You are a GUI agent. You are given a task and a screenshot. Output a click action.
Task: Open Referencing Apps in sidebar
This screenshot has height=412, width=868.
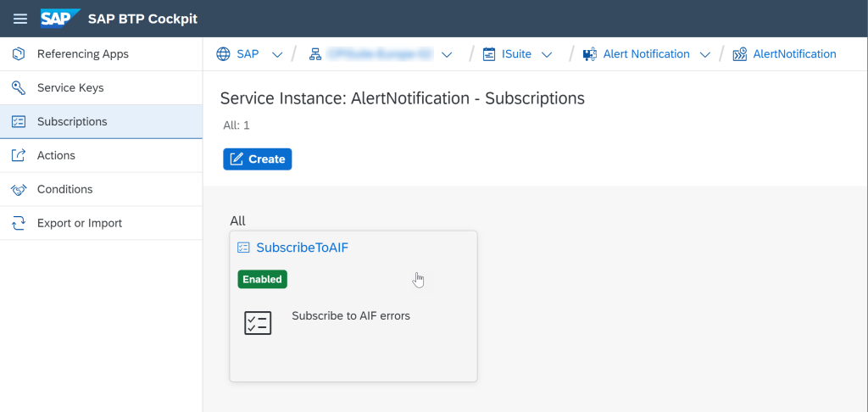(102, 54)
